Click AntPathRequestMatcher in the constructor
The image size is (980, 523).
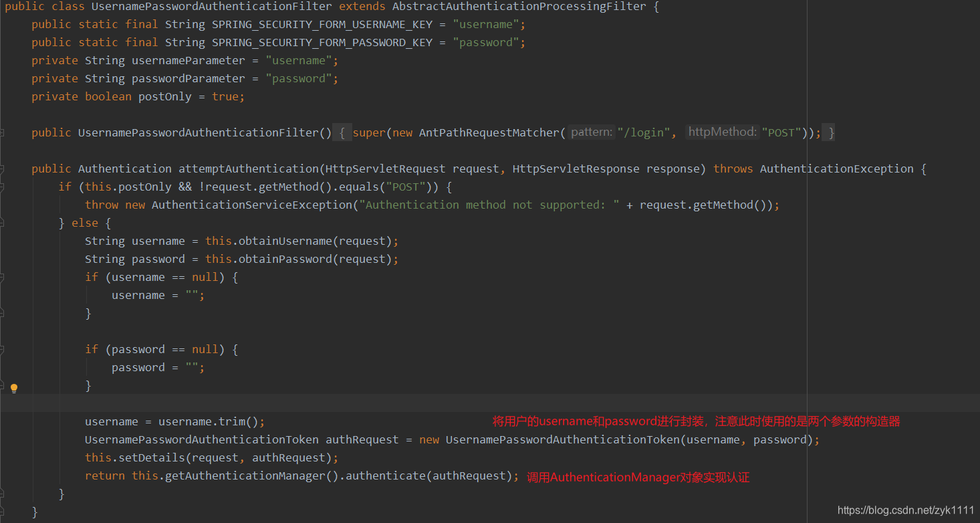pos(489,132)
